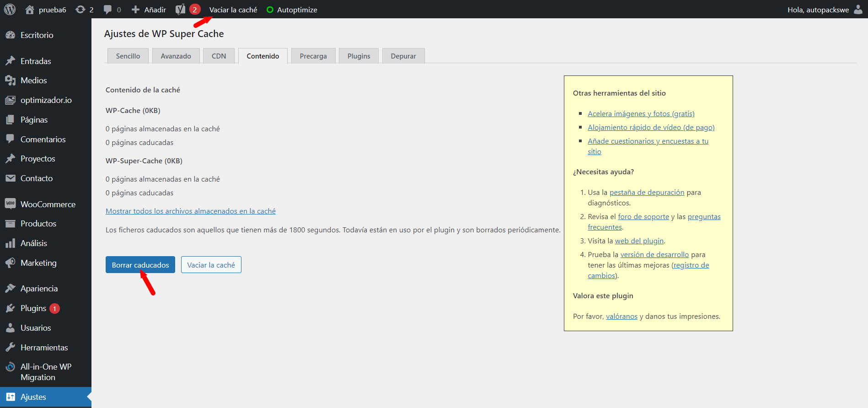Switch to the Precarga tab
This screenshot has width=868, height=408.
pos(313,56)
